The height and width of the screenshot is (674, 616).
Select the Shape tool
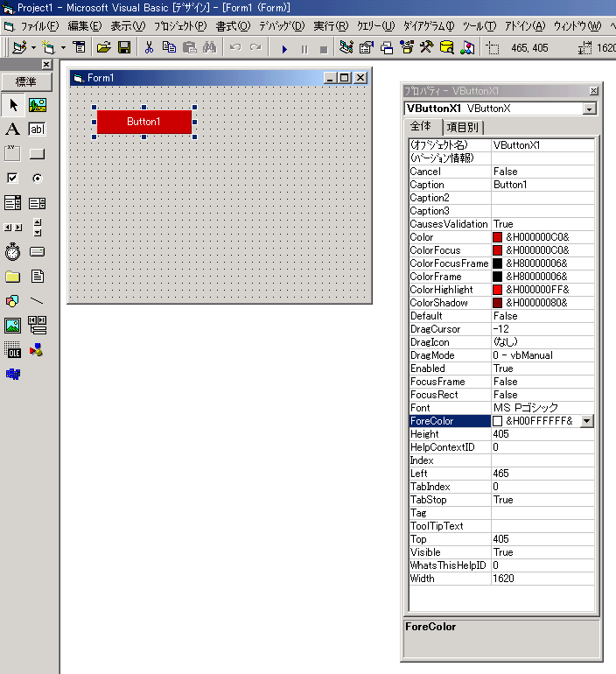[x=13, y=301]
